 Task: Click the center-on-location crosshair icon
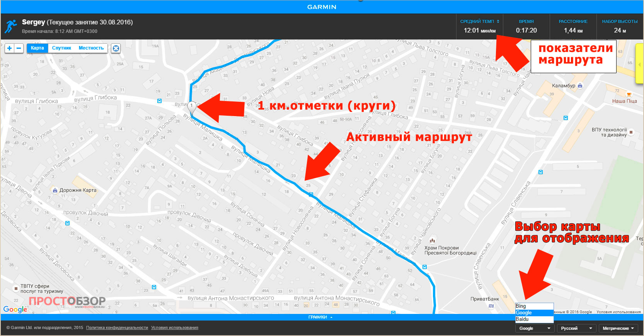(116, 48)
